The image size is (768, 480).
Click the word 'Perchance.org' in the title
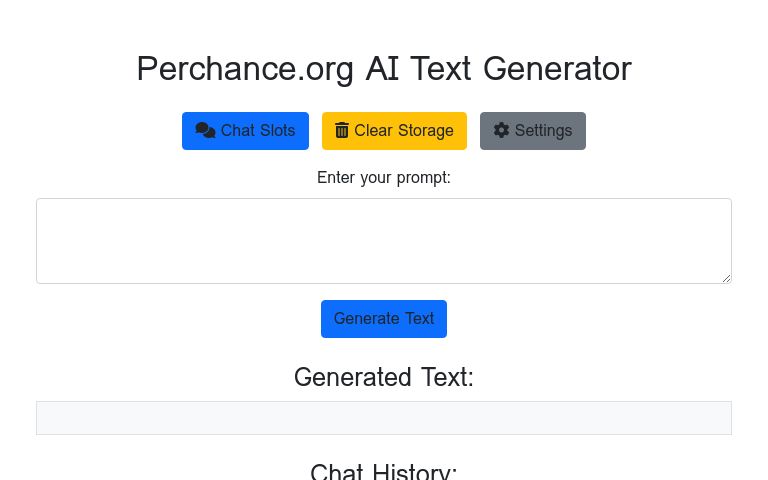[245, 69]
